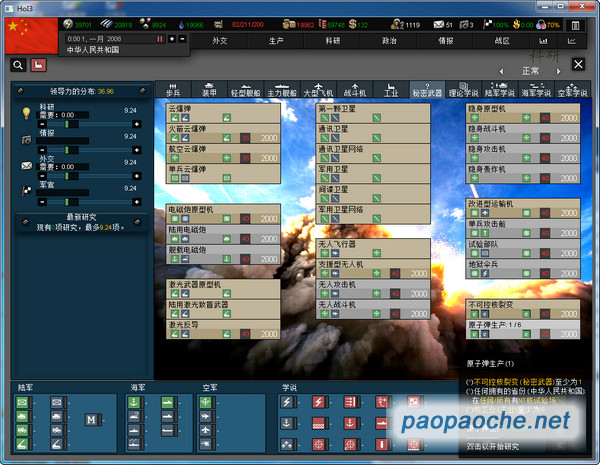Select the 间谍卫星 technology
The height and width of the screenshot is (465, 600).
click(x=373, y=194)
